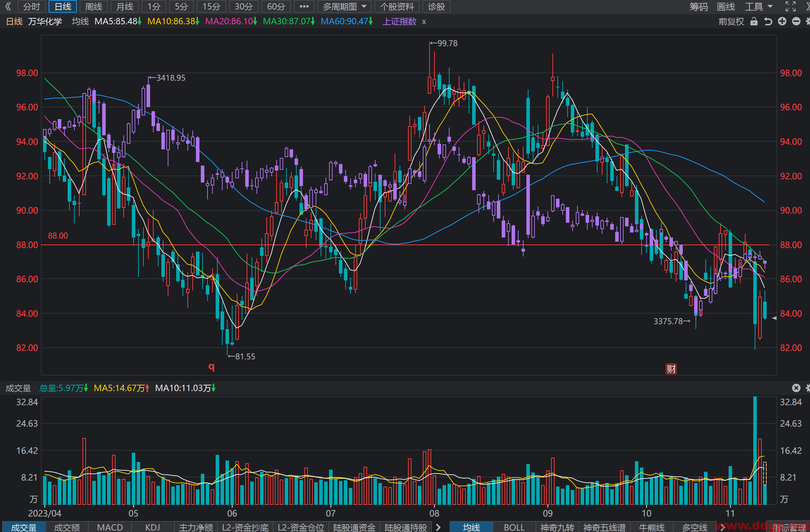Toggle the 前复权 adjustment mode

tap(731, 21)
